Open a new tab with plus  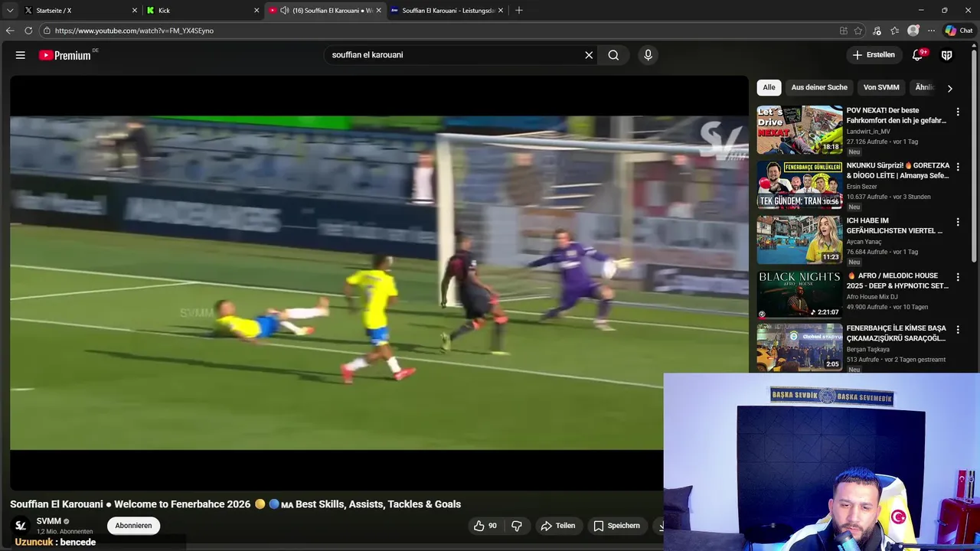(519, 10)
